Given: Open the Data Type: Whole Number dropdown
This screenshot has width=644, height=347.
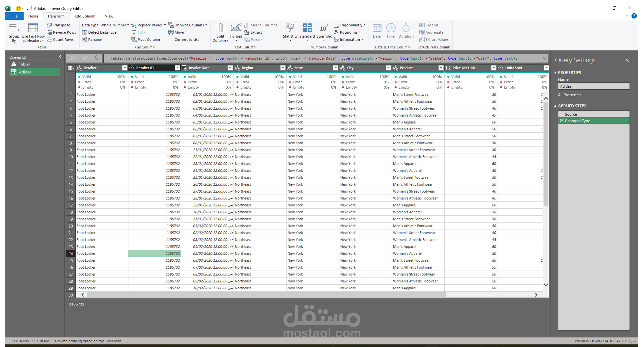Looking at the screenshot, I should click(106, 25).
